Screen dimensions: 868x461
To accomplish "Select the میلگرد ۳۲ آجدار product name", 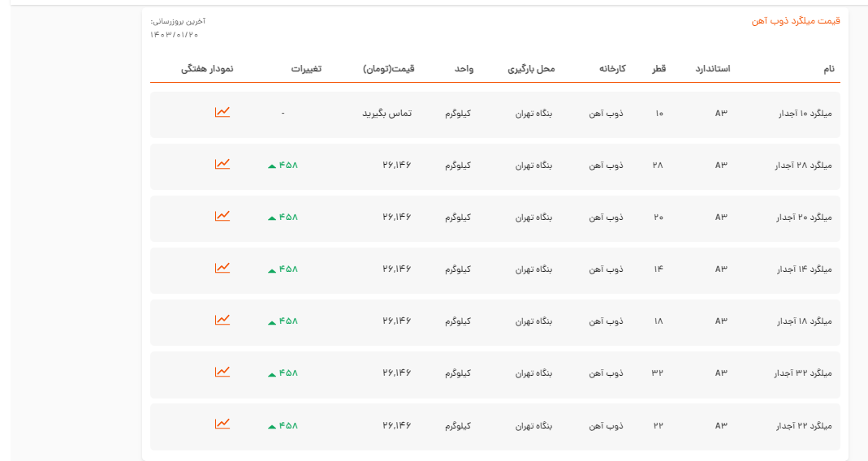I will point(805,373).
